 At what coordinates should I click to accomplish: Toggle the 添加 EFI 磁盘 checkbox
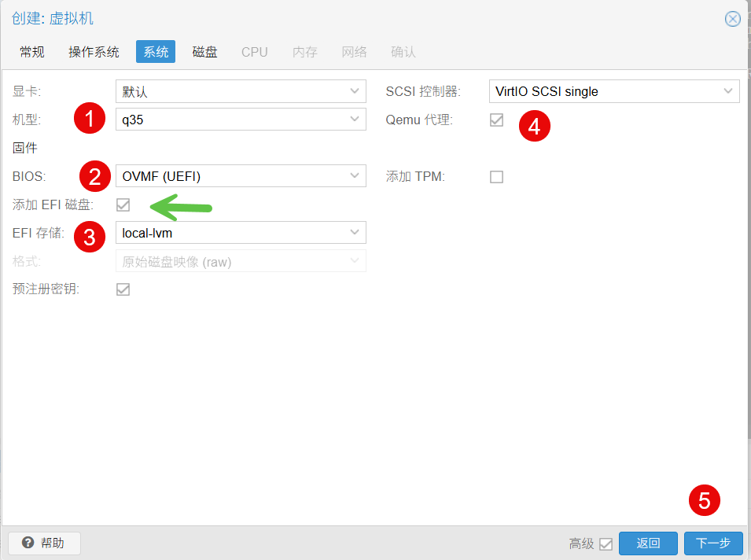pyautogui.click(x=123, y=205)
